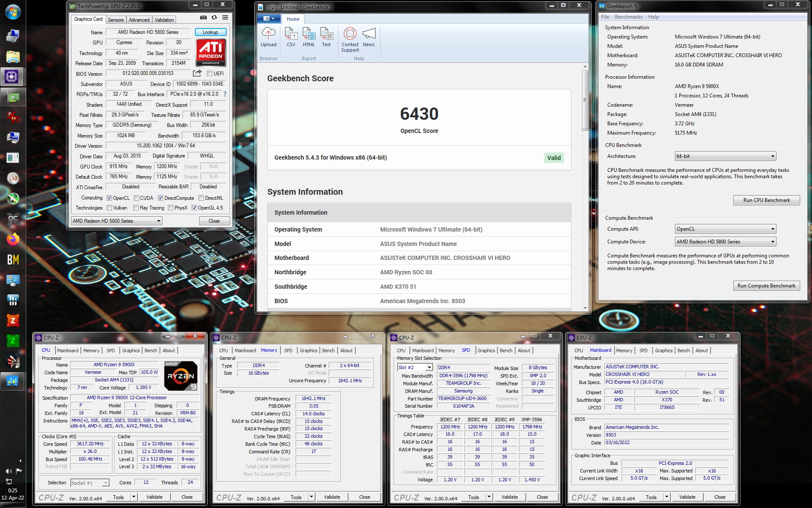Open the Slot #2 dropdown in CPU-Z SPD

coord(415,367)
